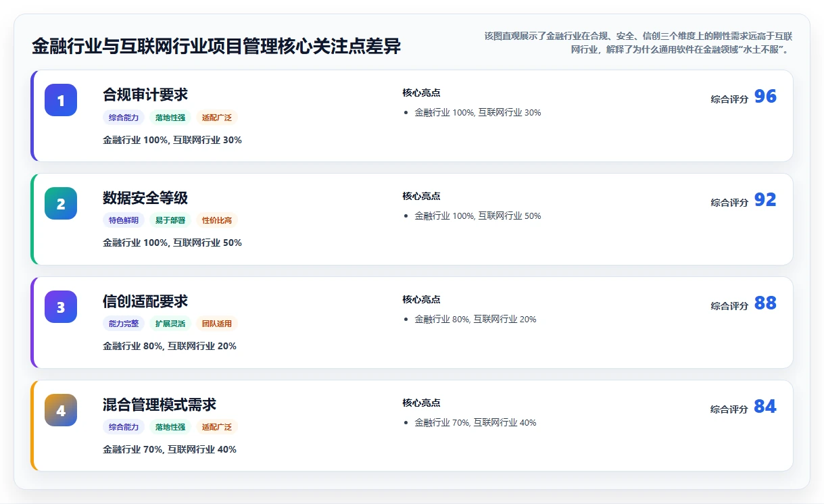Screen dimensions: 824x504
Task: Click the number 4 rank badge
Action: coord(61,410)
